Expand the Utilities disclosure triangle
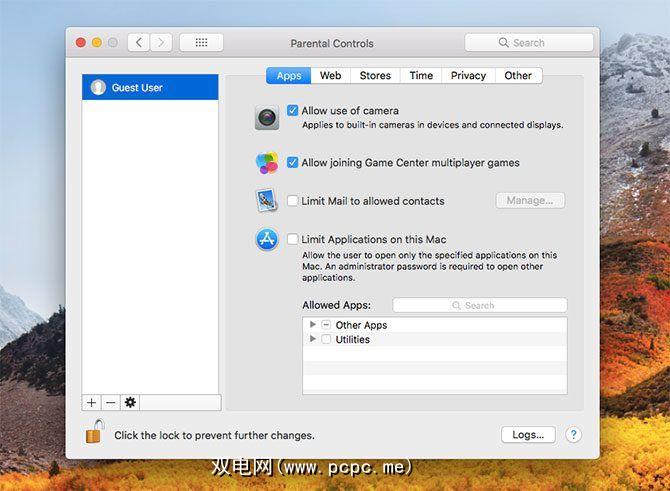Viewport: 670px width, 491px height. (x=312, y=338)
